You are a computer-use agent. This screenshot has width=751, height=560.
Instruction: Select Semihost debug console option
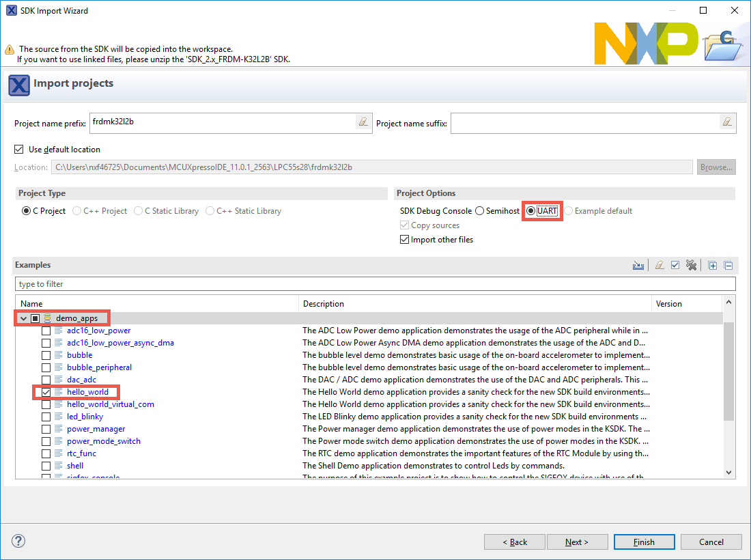click(480, 211)
